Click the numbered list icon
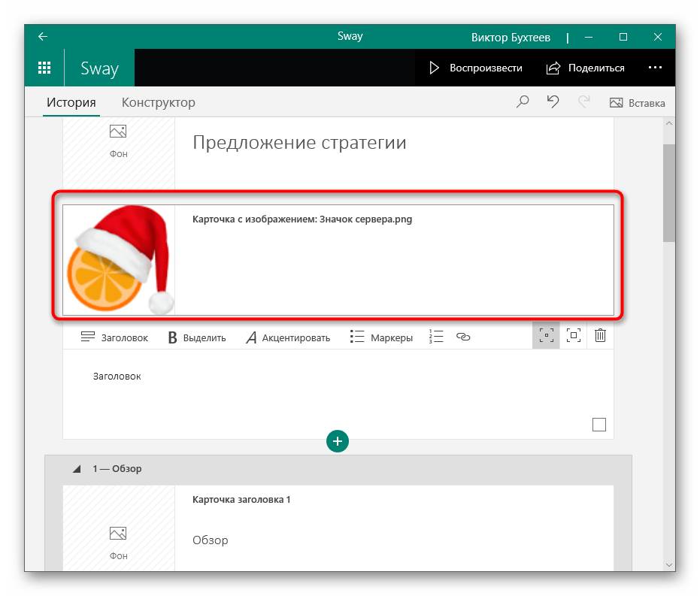700x596 pixels. [435, 337]
